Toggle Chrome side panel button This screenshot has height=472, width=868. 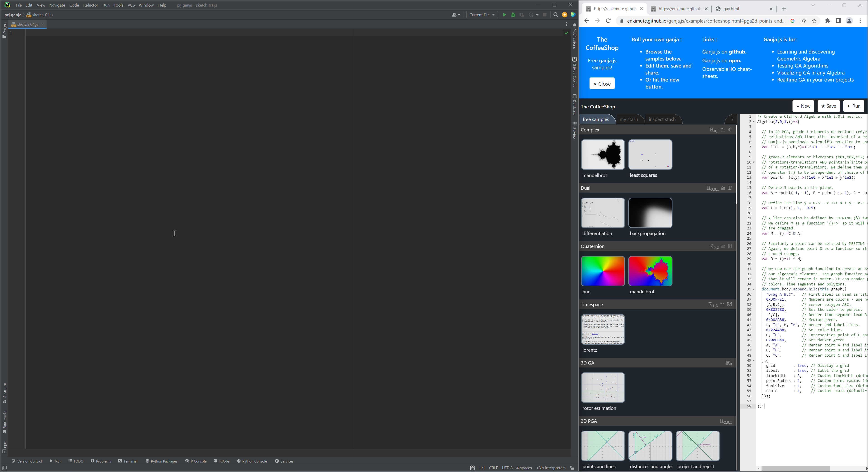(x=838, y=21)
